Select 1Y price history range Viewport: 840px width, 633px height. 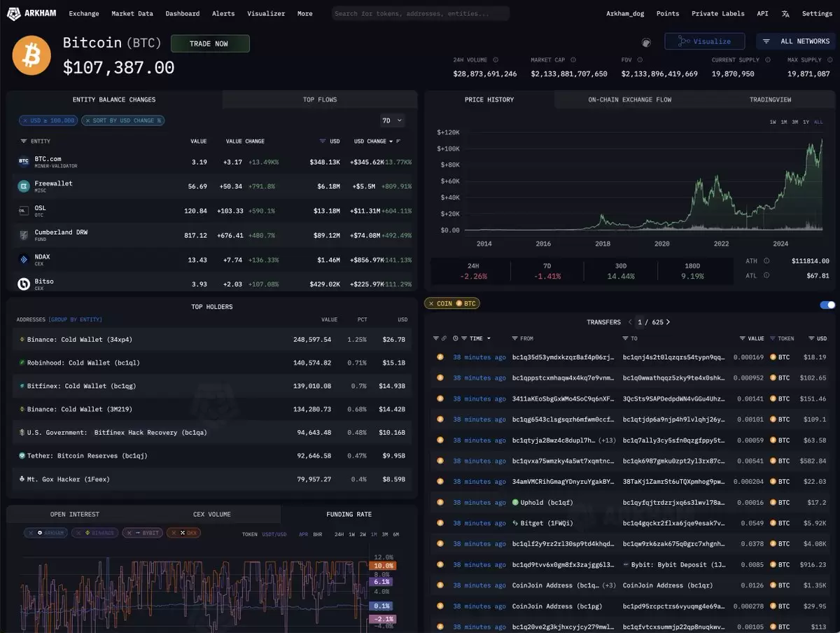tap(806, 122)
